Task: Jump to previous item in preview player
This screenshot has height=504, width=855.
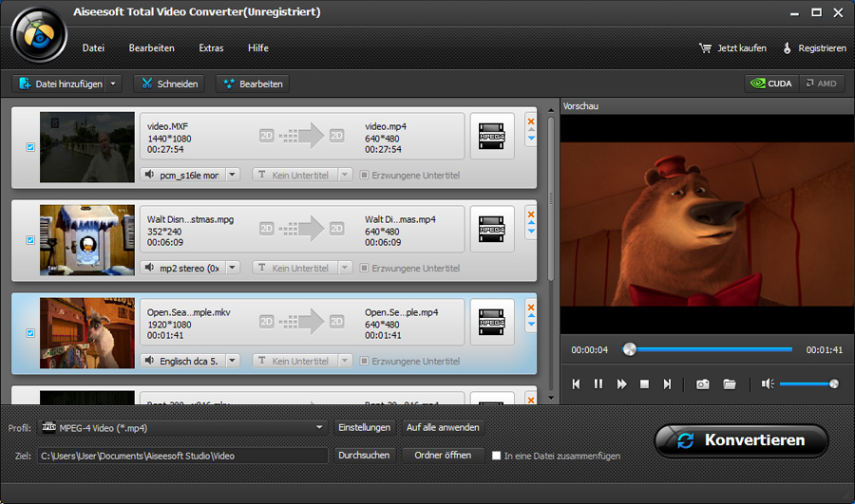Action: coord(576,384)
